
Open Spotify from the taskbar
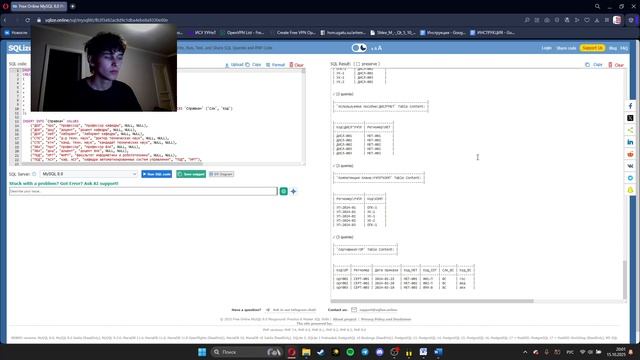pos(350,352)
